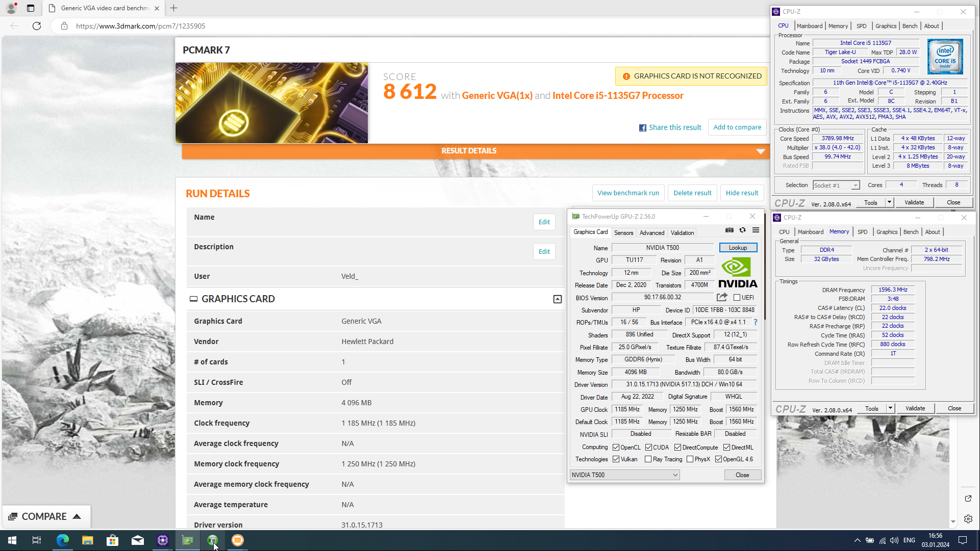Click the PCMark 7 result thumbnail image

click(x=271, y=103)
